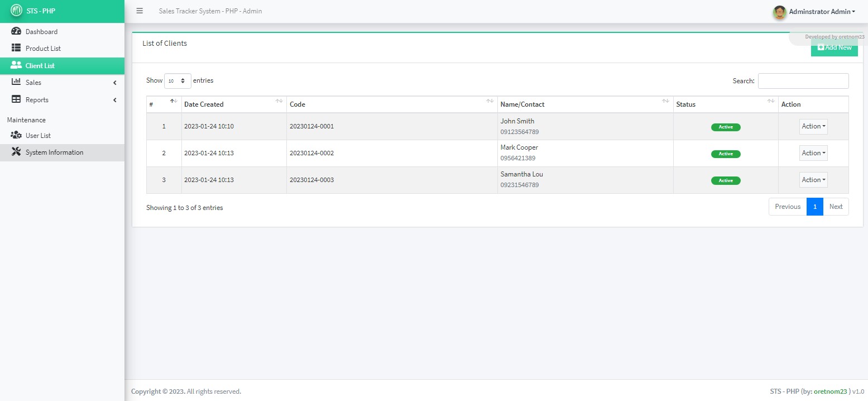Open Action dropdown for Mark Cooper

(813, 153)
